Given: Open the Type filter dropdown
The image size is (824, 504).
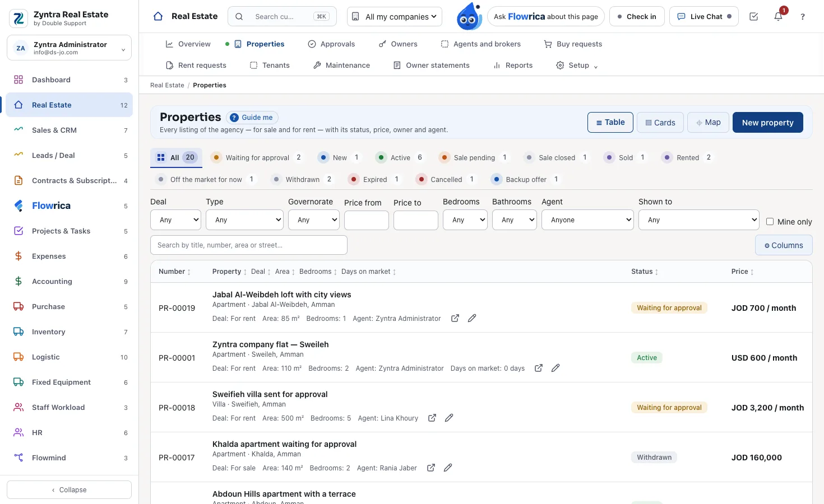Looking at the screenshot, I should pyautogui.click(x=245, y=220).
